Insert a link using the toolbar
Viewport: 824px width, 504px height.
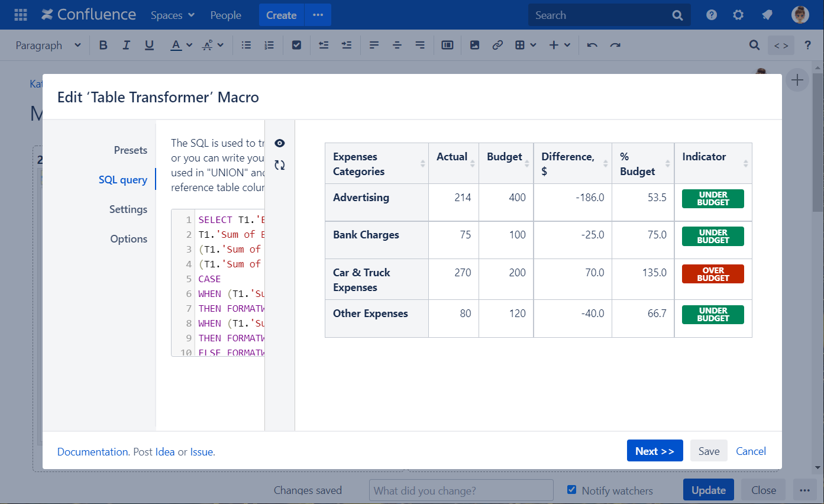click(497, 46)
